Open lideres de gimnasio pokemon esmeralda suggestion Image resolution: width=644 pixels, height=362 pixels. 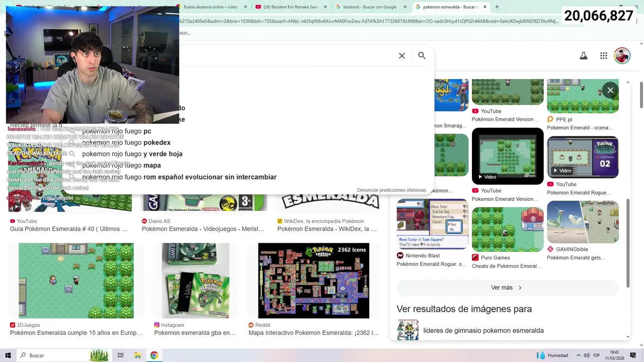[x=484, y=330]
